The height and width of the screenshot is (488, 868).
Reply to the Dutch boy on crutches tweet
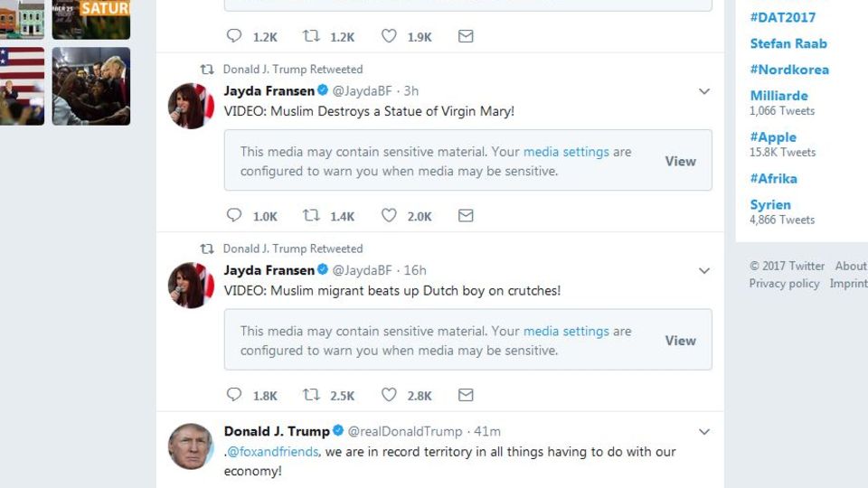pyautogui.click(x=234, y=395)
